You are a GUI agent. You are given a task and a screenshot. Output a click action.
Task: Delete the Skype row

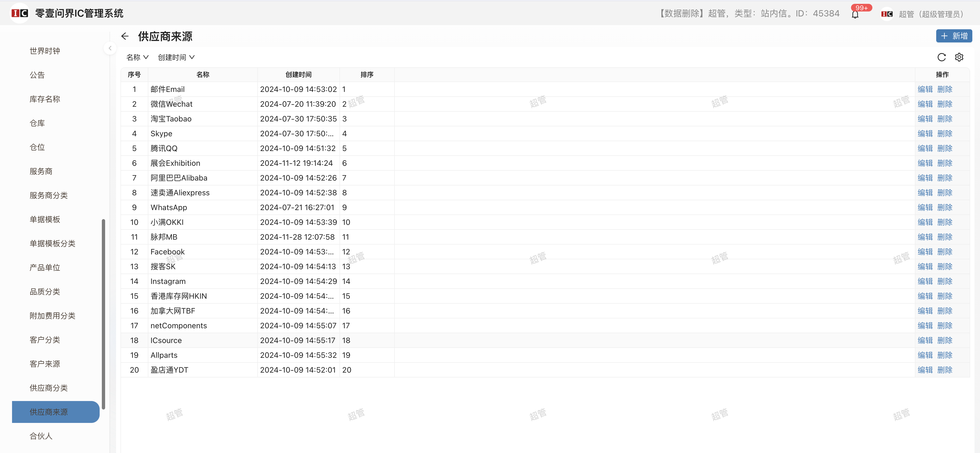[945, 134]
